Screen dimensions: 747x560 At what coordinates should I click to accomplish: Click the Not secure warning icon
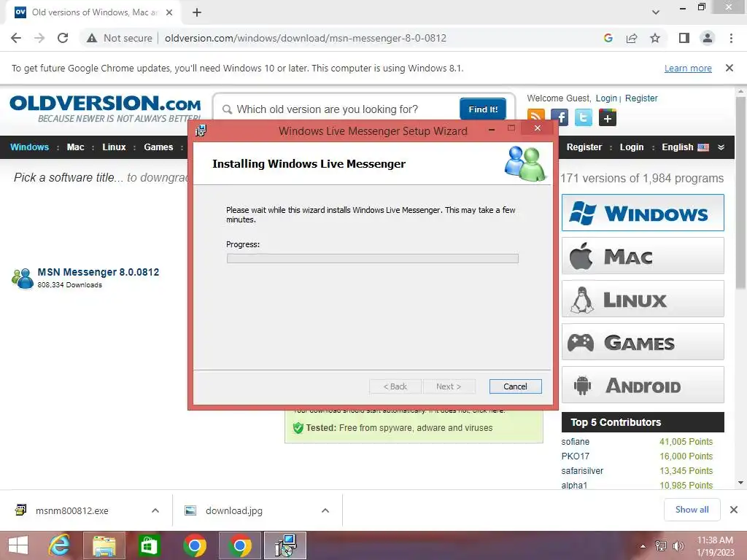[x=92, y=38]
